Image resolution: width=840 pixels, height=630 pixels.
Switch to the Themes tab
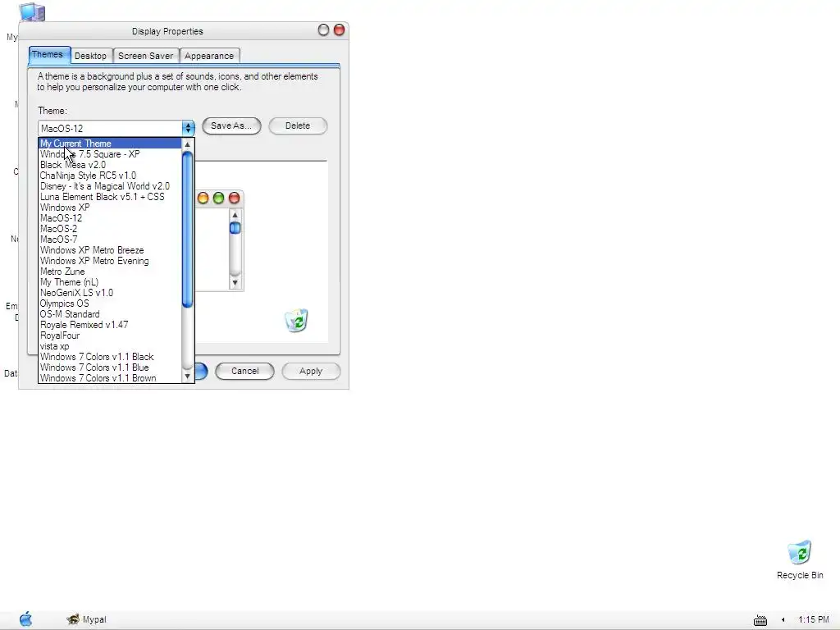[48, 55]
